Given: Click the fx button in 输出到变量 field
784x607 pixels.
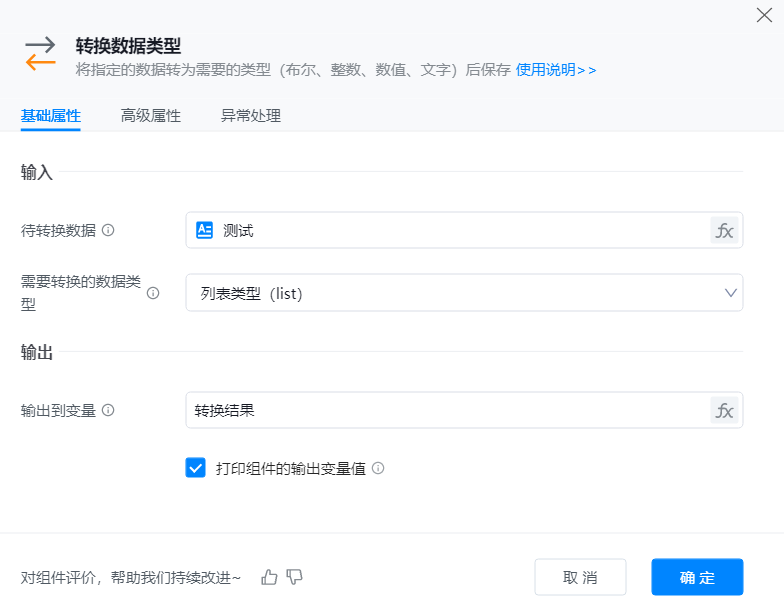Looking at the screenshot, I should click(724, 410).
